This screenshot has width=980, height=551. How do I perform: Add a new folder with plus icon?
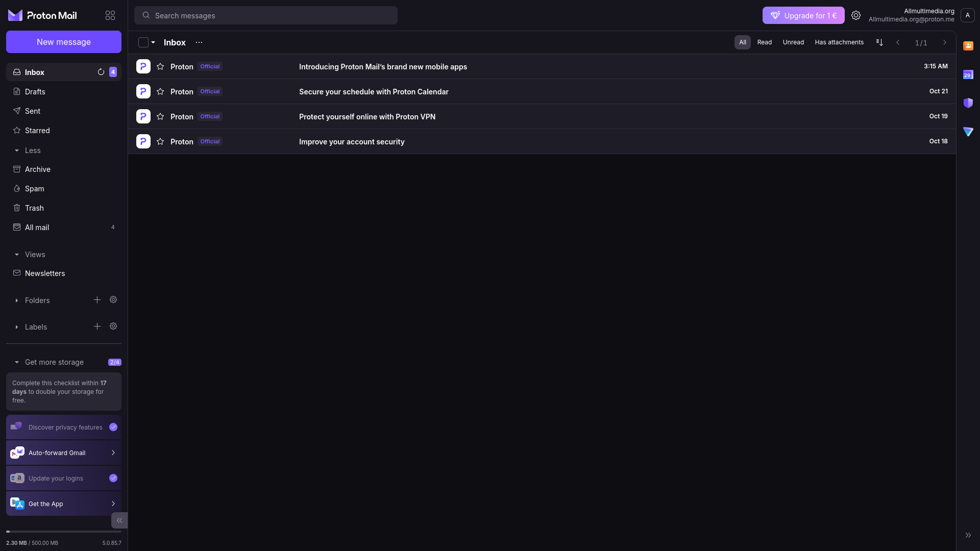[97, 300]
